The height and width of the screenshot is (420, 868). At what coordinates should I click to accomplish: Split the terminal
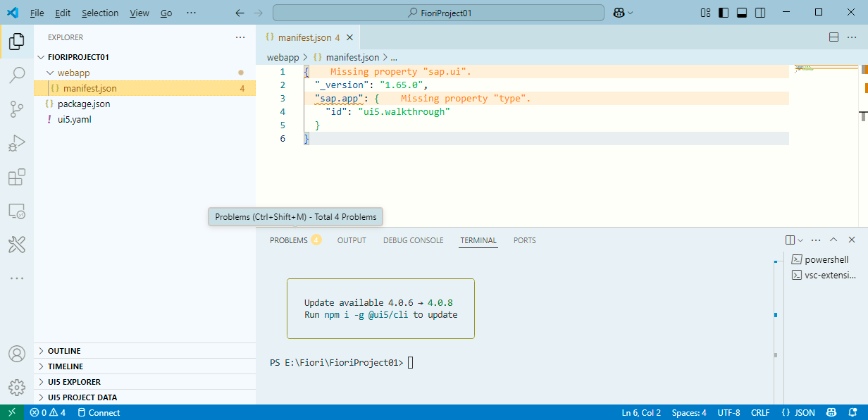(x=790, y=240)
